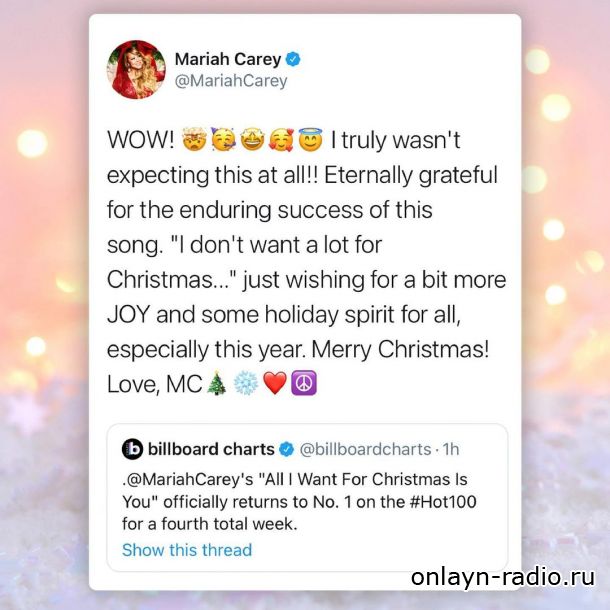Screen dimensions: 610x610
Task: Click the Show this thread link
Action: (x=187, y=550)
